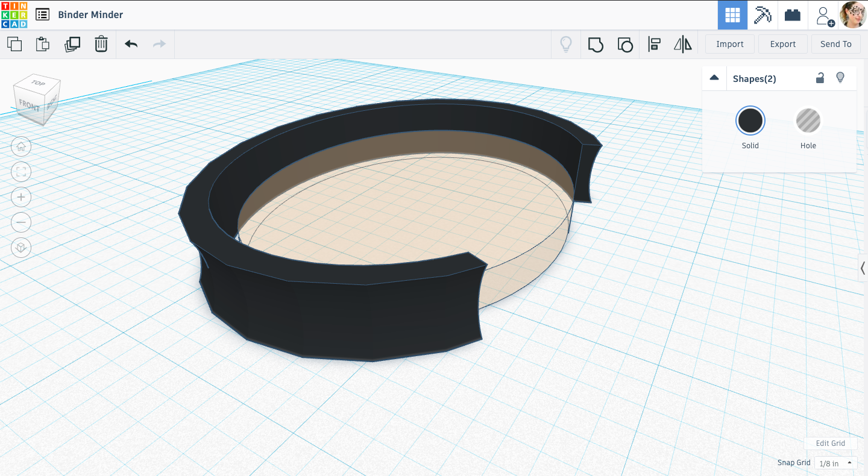Open the Snap Grid 1/8 in dropdown
The image size is (868, 476).
(835, 463)
